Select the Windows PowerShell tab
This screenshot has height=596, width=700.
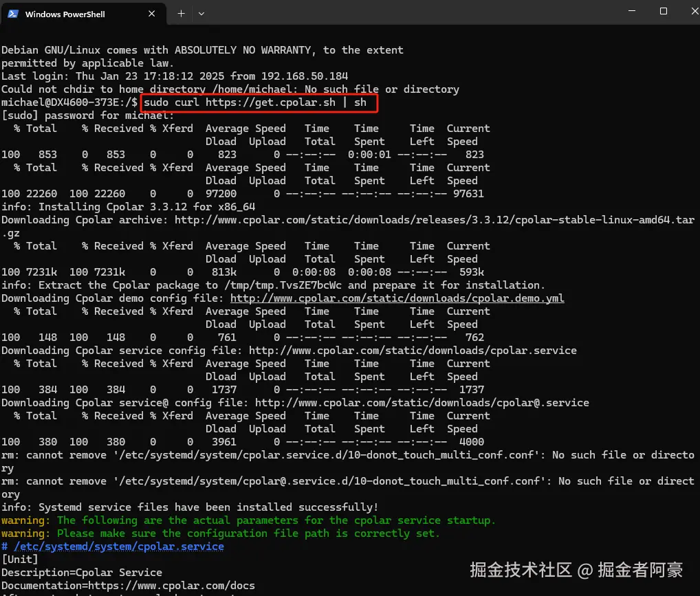click(x=83, y=13)
